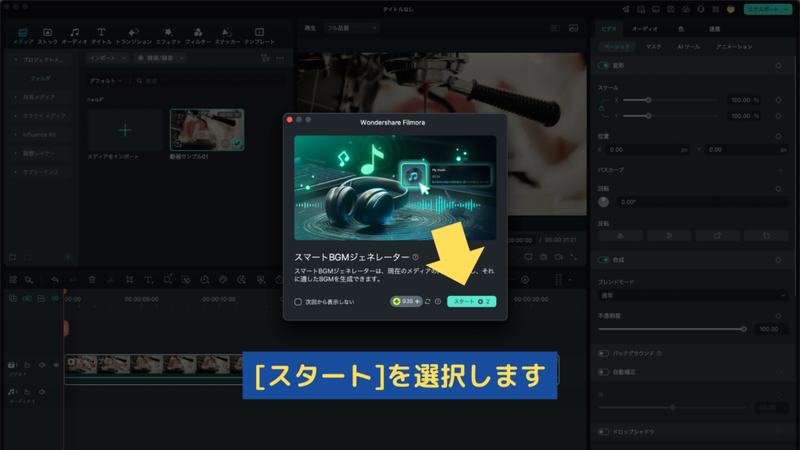Click the color palette icon in timeline toolbar

[x=223, y=280]
